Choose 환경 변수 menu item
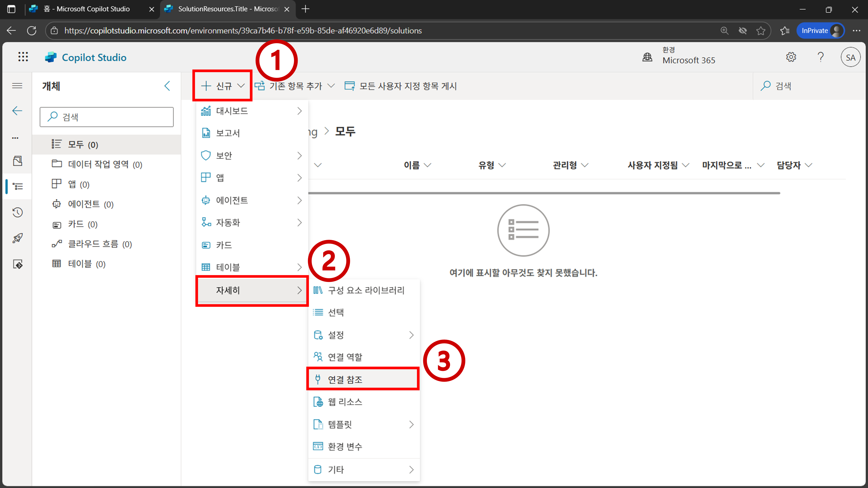Image resolution: width=868 pixels, height=488 pixels. click(x=345, y=447)
